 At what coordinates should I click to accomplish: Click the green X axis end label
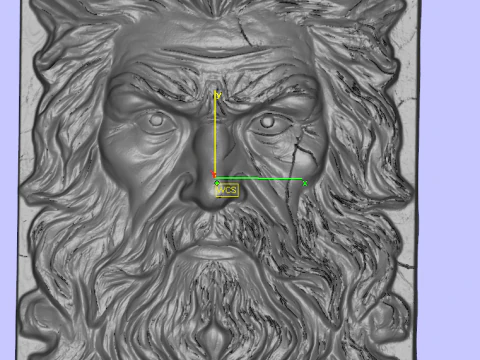pos(305,183)
